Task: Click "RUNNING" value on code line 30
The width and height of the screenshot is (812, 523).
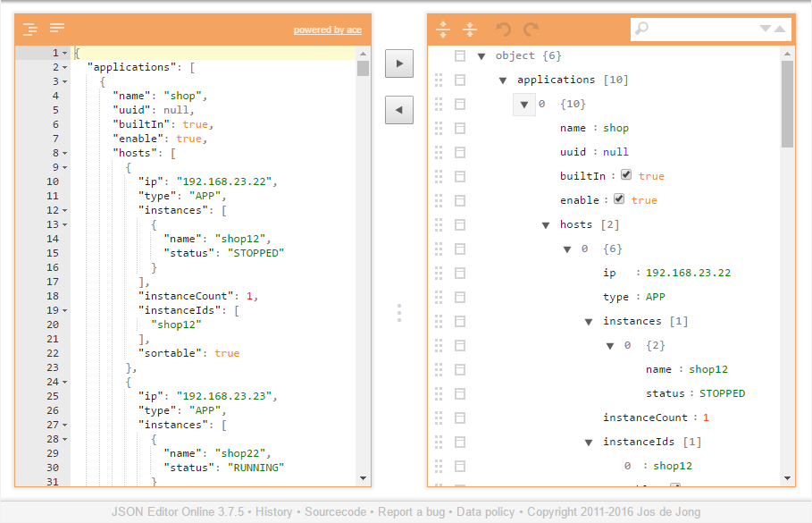Action: click(x=255, y=468)
